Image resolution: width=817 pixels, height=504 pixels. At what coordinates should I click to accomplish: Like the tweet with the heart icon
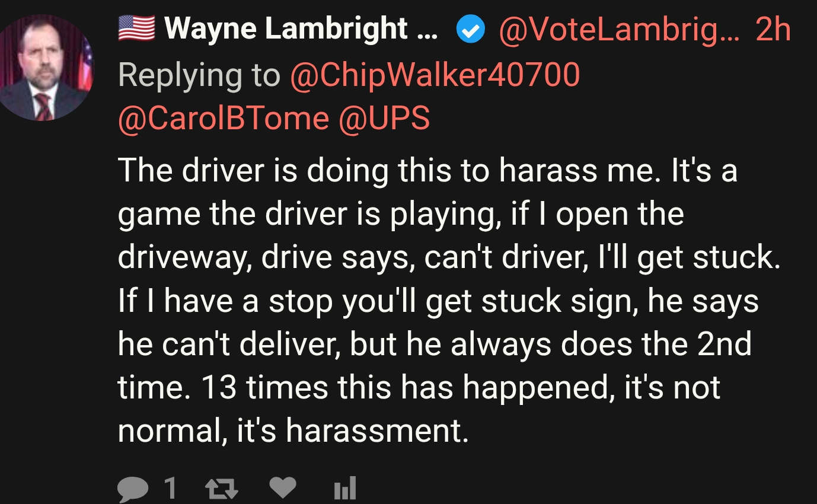coord(282,489)
